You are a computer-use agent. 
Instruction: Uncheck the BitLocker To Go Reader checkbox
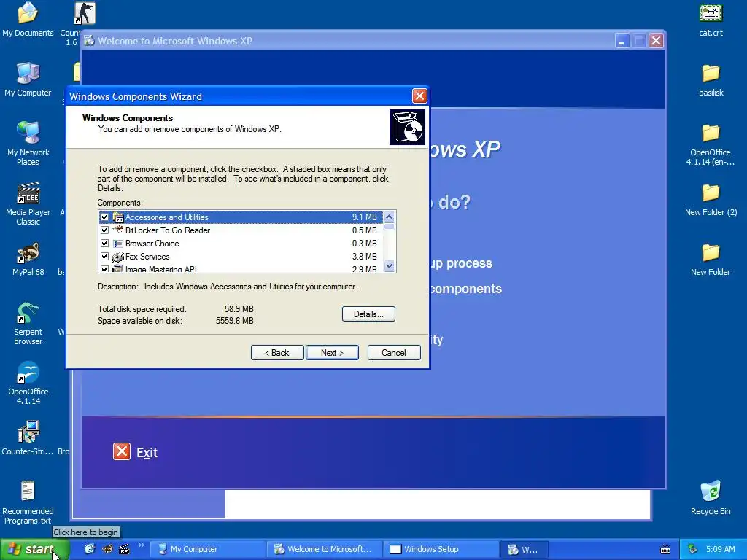pyautogui.click(x=104, y=230)
